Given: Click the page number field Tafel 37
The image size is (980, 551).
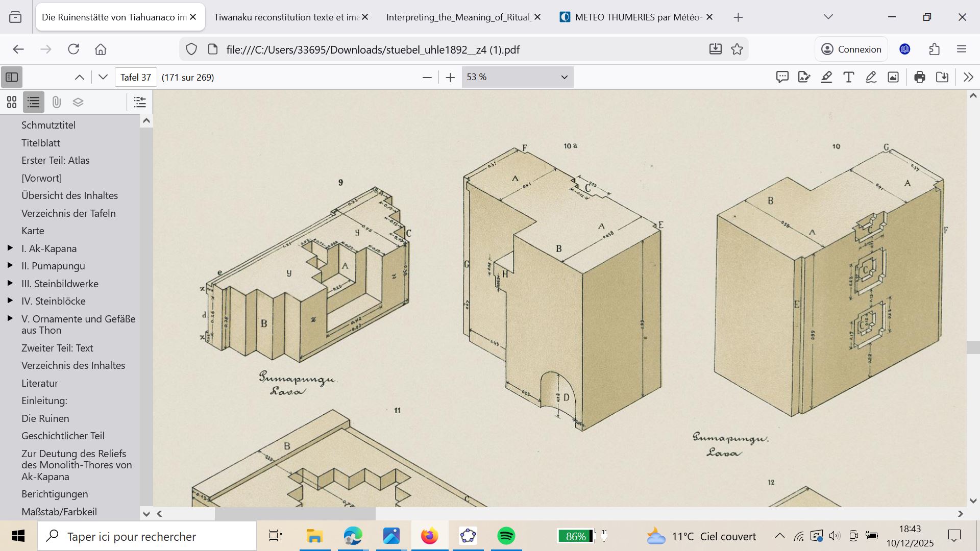Looking at the screenshot, I should point(136,78).
